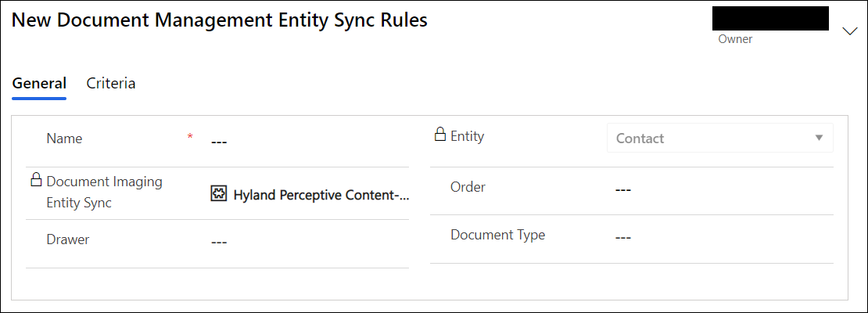Click lock icon beside Document Imaging Entity Sync

[x=36, y=179]
